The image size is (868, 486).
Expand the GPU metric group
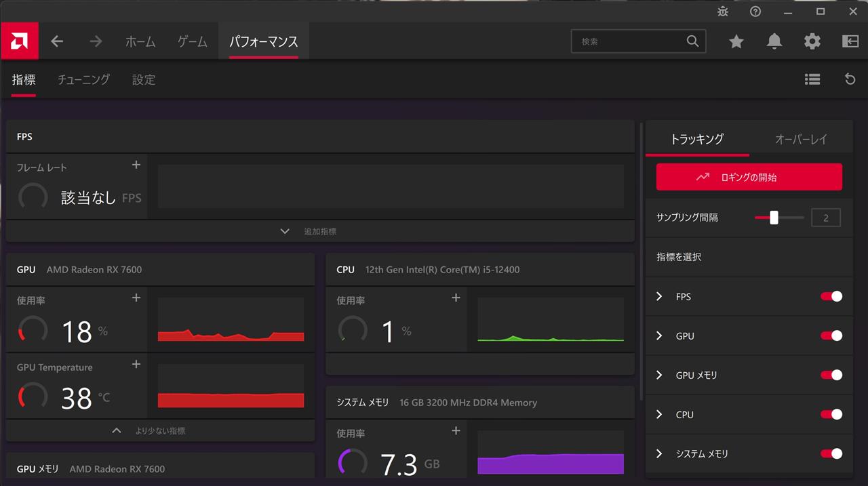point(659,336)
